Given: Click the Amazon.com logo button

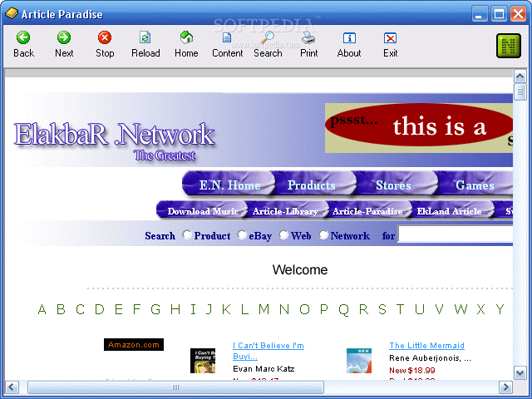Looking at the screenshot, I should click(x=134, y=344).
